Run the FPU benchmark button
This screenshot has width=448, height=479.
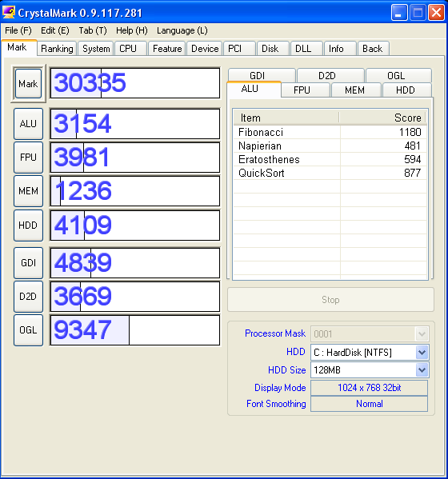coord(28,158)
